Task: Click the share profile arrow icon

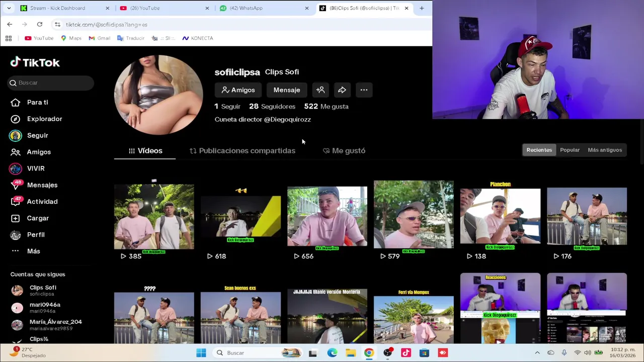Action: 342,90
